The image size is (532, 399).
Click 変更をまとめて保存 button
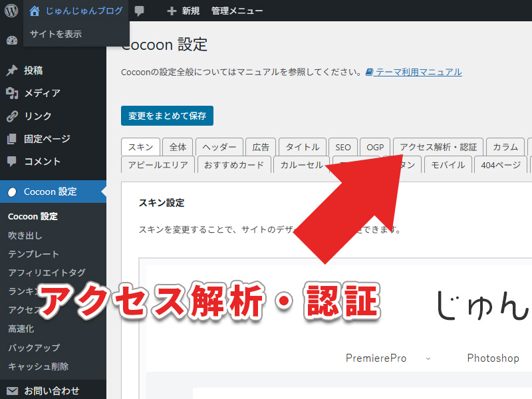tap(168, 116)
